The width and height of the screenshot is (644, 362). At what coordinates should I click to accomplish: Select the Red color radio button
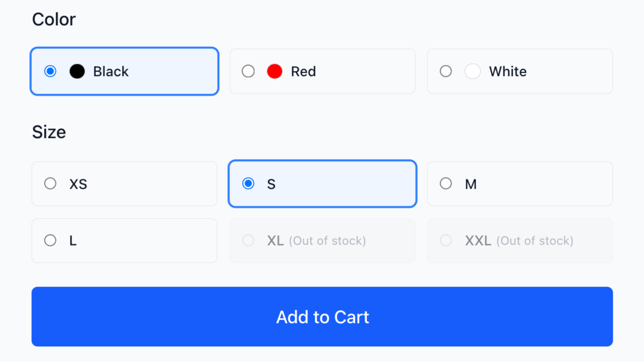pos(248,72)
